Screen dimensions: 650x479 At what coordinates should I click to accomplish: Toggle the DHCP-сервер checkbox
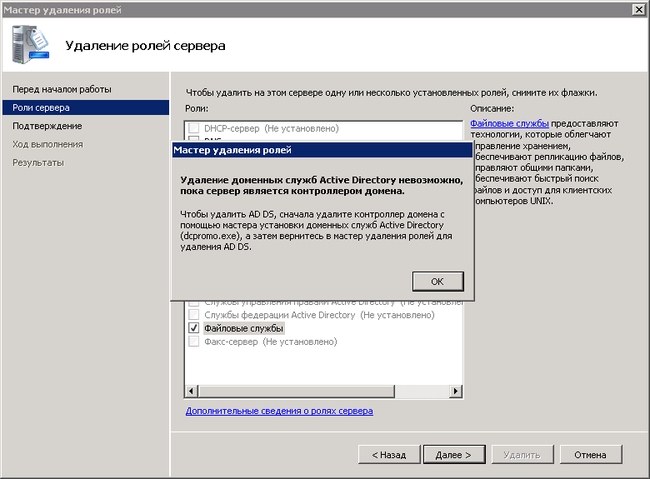[194, 128]
